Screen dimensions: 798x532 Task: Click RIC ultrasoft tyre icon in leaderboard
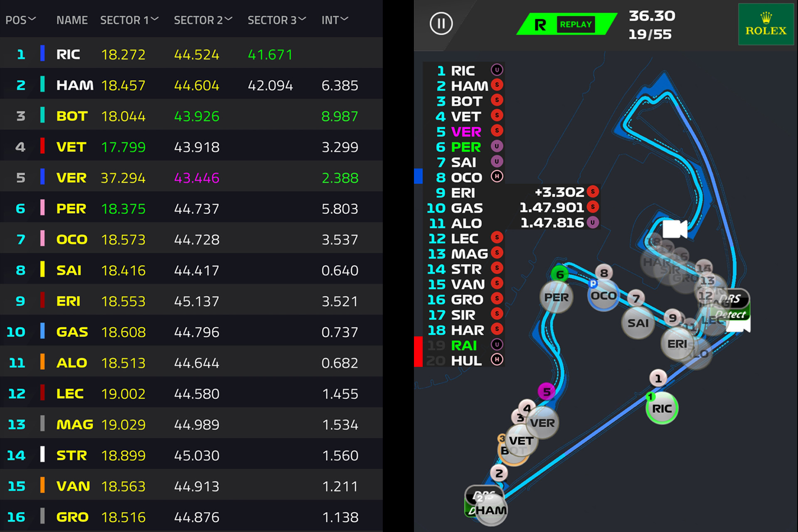(x=497, y=70)
